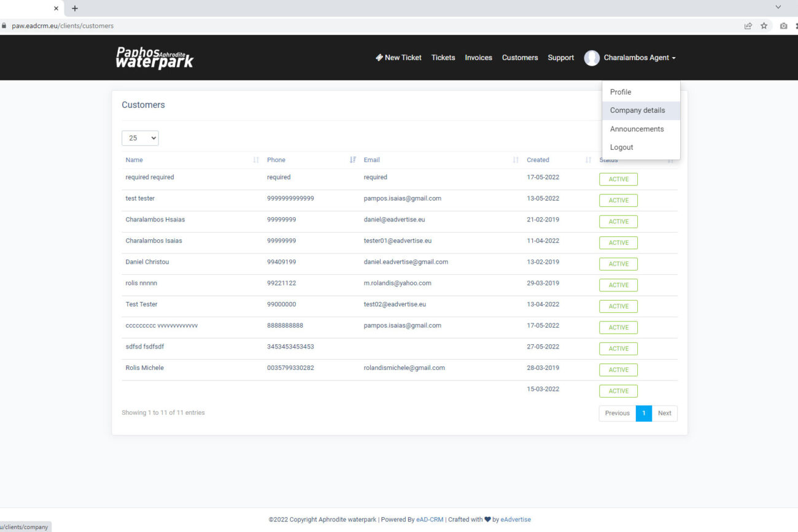798x532 pixels.
Task: Click the Next pagination button
Action: click(664, 413)
